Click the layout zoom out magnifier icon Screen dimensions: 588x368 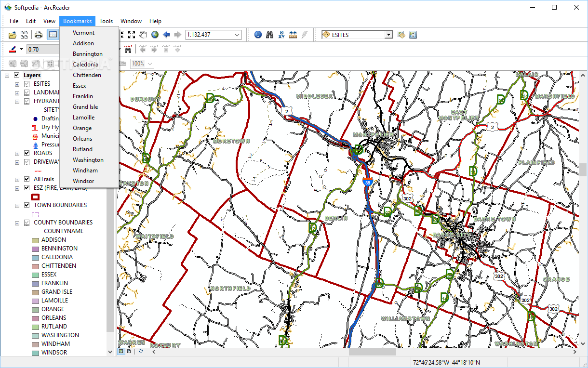coord(24,64)
